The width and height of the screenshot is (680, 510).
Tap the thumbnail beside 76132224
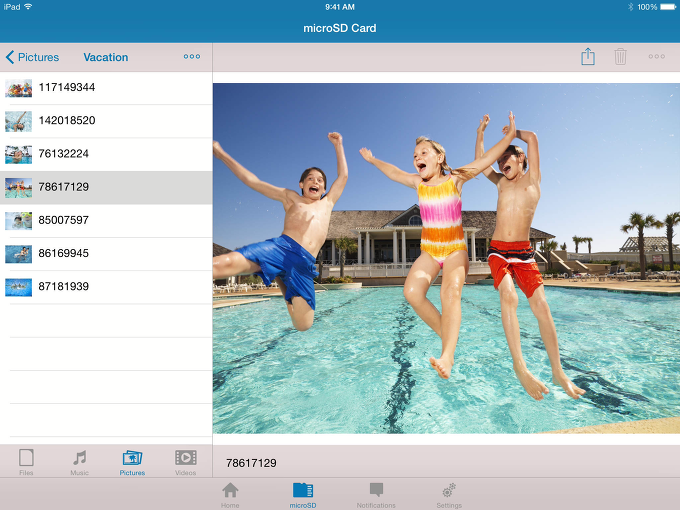coord(18,155)
